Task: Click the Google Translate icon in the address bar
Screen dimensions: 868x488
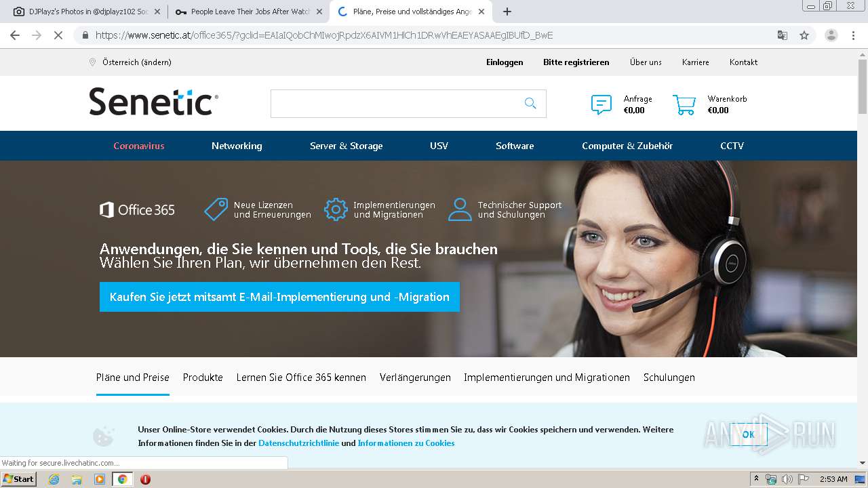Action: pyautogui.click(x=783, y=35)
